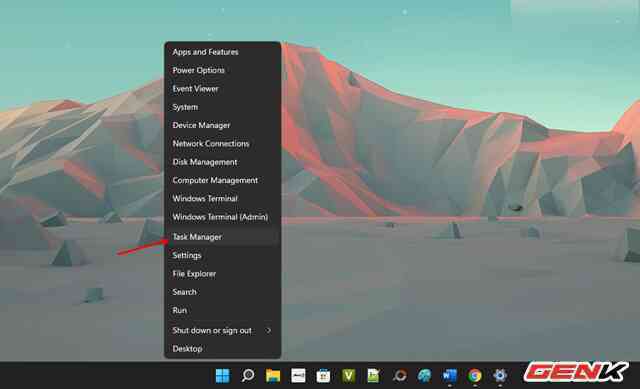640x389 pixels.
Task: Choose System in the context menu
Action: (x=222, y=107)
